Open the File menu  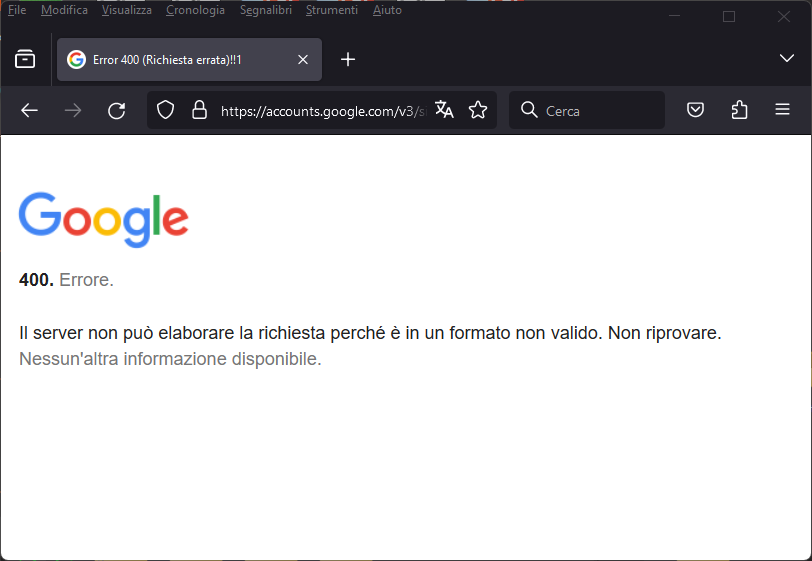click(17, 10)
